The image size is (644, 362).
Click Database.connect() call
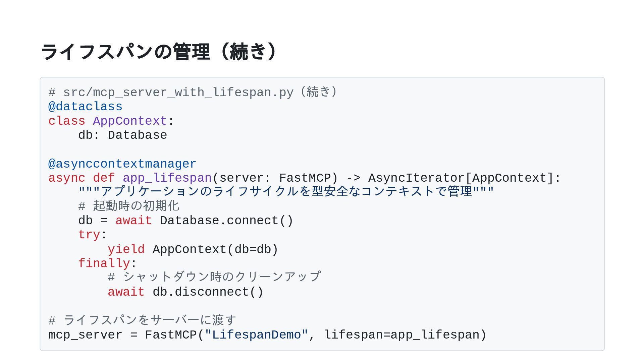click(226, 221)
